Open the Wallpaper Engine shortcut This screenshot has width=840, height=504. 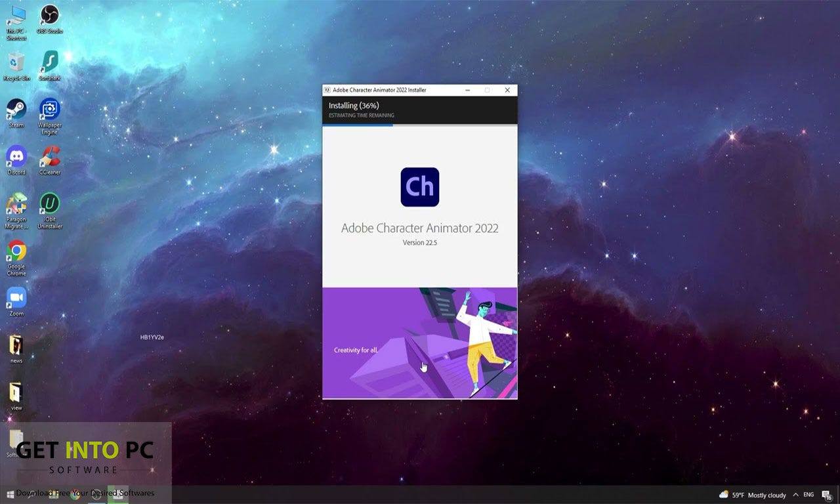pyautogui.click(x=50, y=116)
